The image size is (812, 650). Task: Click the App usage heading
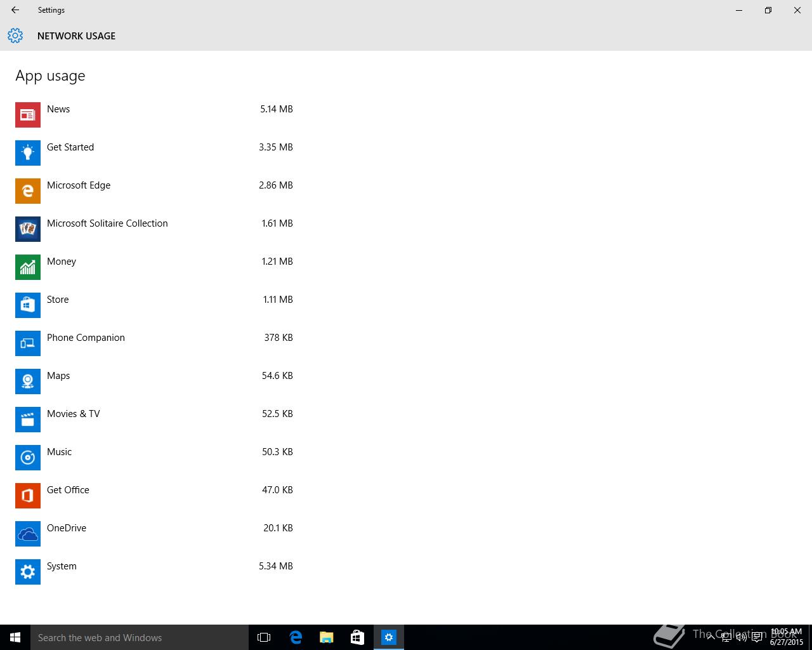(50, 76)
